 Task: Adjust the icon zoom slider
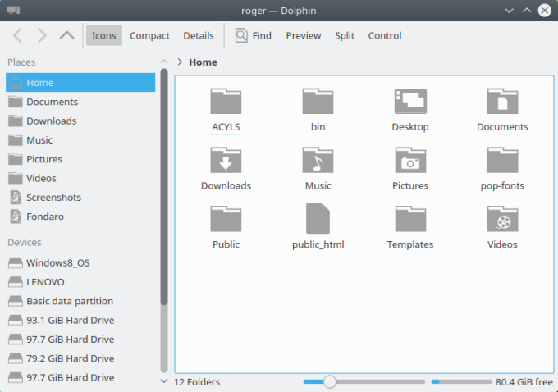coord(329,381)
